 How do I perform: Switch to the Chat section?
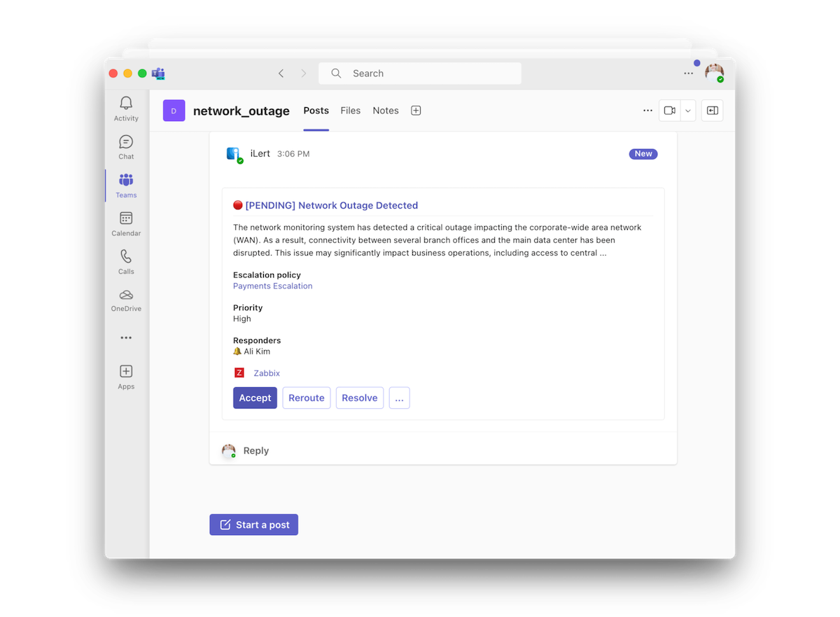126,147
